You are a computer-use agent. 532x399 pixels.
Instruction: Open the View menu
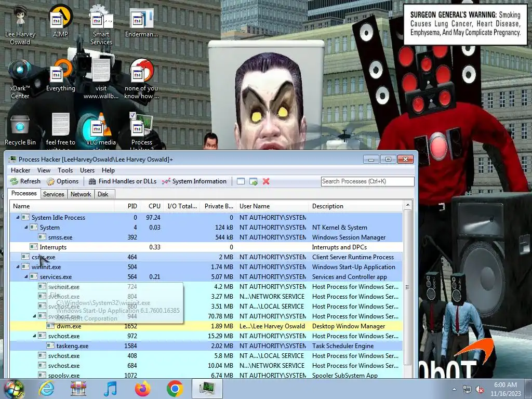tap(44, 170)
